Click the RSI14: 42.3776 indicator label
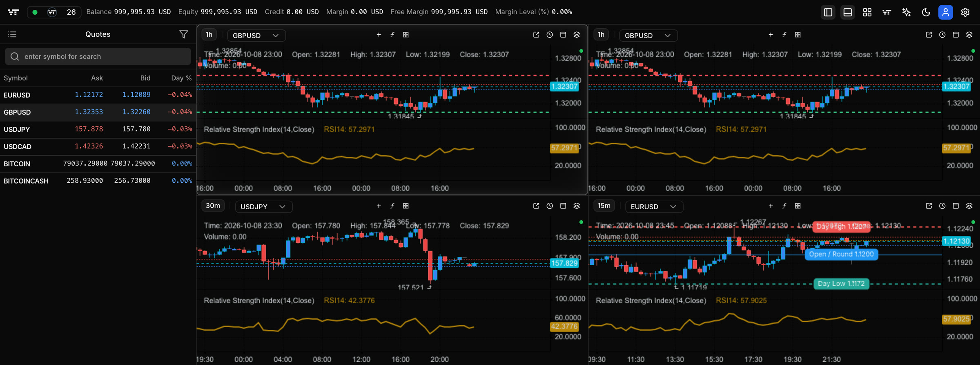The height and width of the screenshot is (365, 980). click(x=349, y=300)
